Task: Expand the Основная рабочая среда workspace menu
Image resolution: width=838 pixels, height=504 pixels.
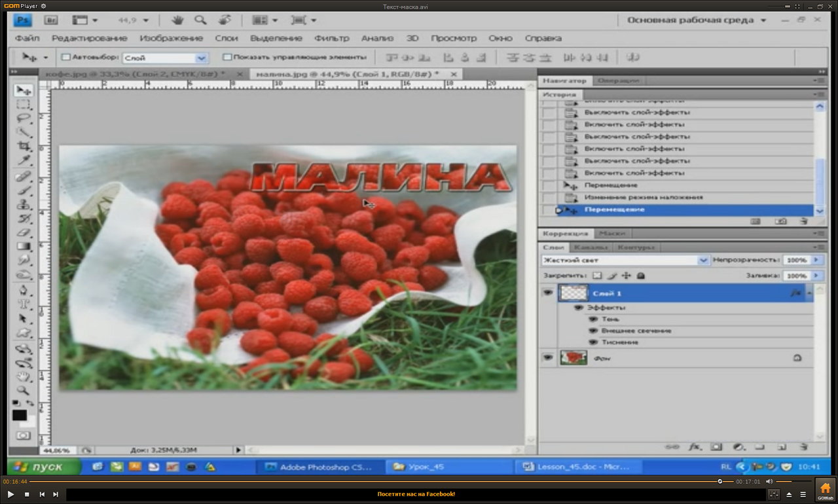Action: (697, 20)
